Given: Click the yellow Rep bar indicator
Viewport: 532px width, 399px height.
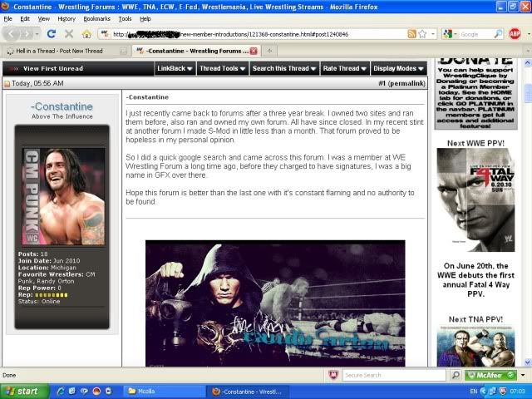Looking at the screenshot, I should [52, 295].
